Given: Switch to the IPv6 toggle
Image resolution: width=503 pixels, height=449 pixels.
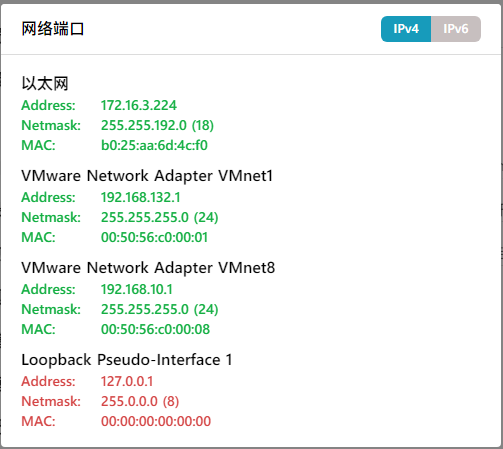Looking at the screenshot, I should click(456, 29).
